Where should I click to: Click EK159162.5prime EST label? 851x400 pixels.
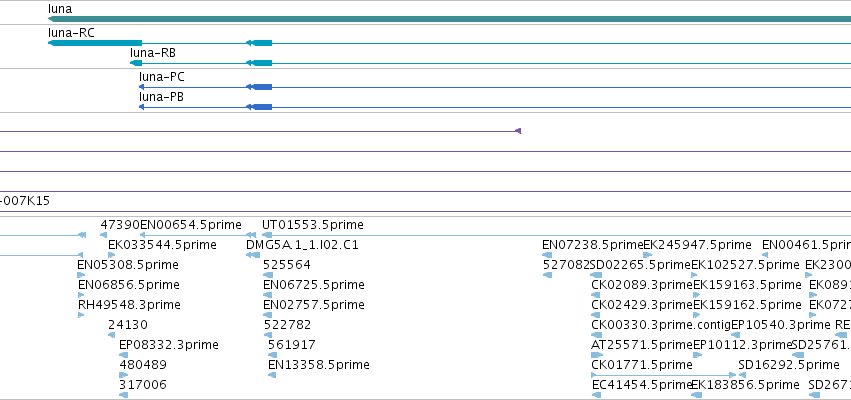(x=747, y=305)
